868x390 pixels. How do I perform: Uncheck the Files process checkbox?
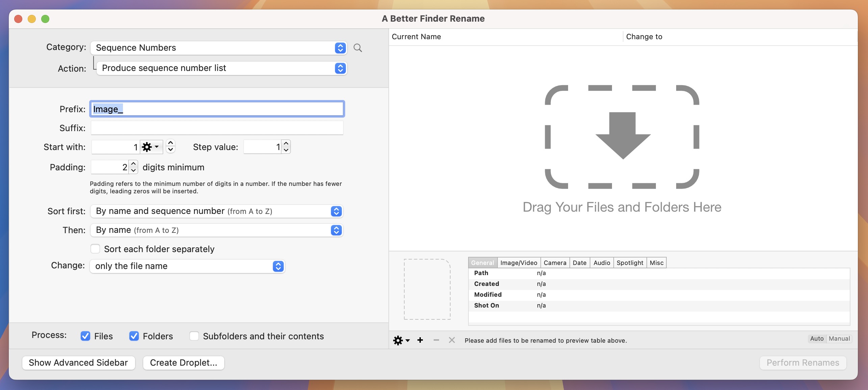(x=85, y=336)
